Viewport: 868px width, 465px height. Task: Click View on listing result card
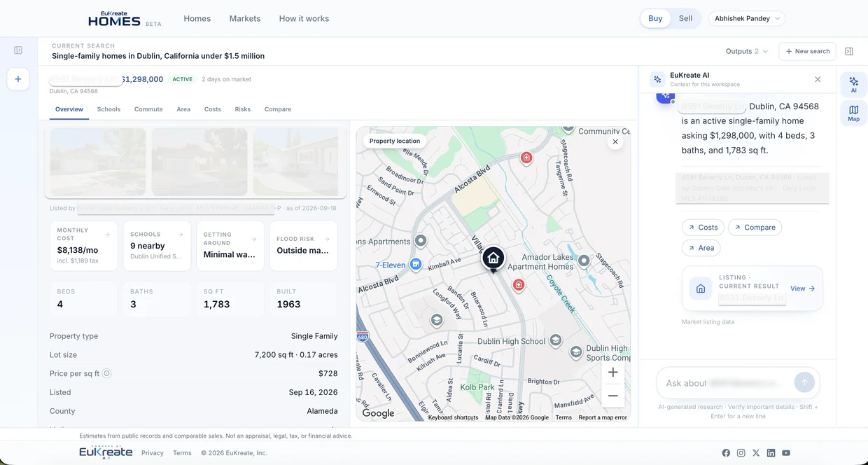(803, 289)
